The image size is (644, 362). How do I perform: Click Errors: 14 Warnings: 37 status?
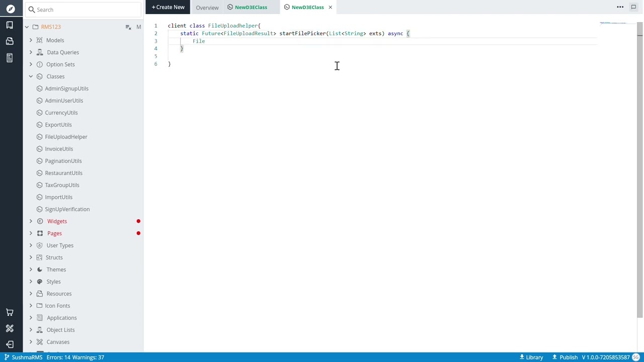75,357
